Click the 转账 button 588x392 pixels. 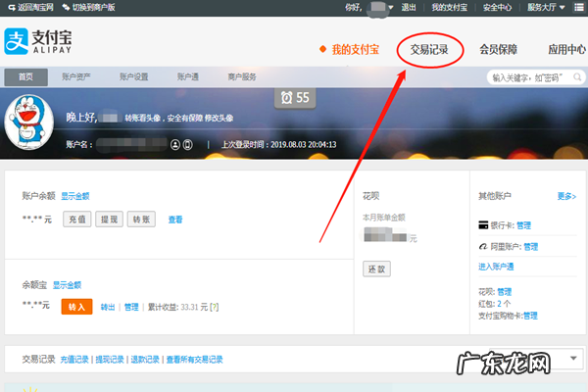(141, 220)
